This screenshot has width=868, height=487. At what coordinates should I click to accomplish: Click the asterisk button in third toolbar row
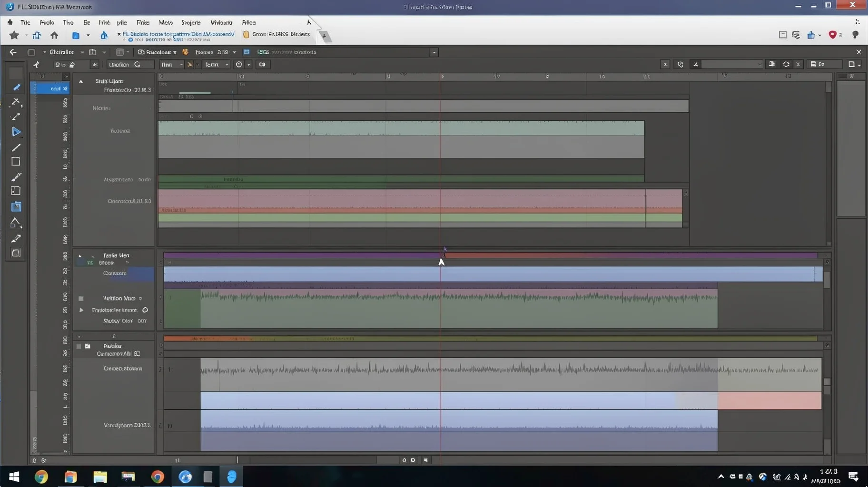click(x=95, y=65)
